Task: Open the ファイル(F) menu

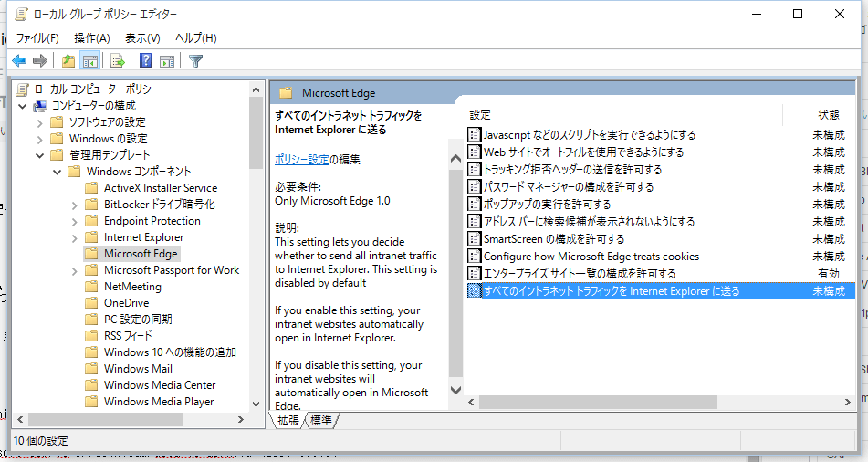Action: [x=37, y=38]
